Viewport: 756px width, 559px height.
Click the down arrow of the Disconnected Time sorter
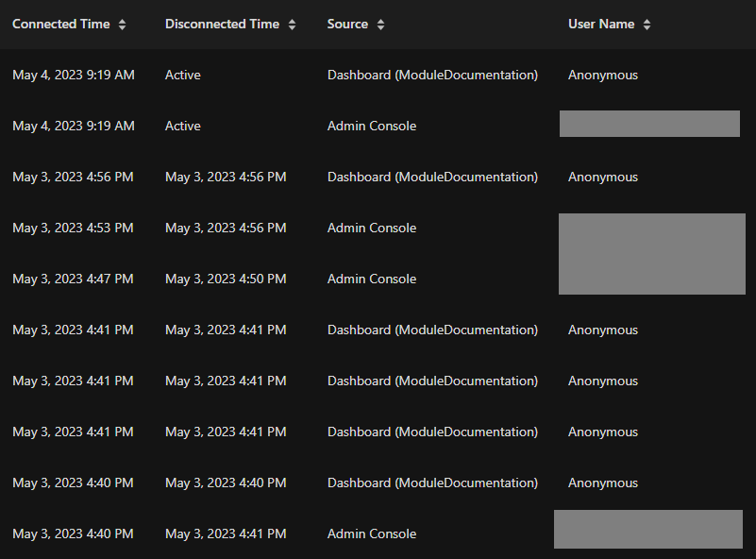pos(292,27)
